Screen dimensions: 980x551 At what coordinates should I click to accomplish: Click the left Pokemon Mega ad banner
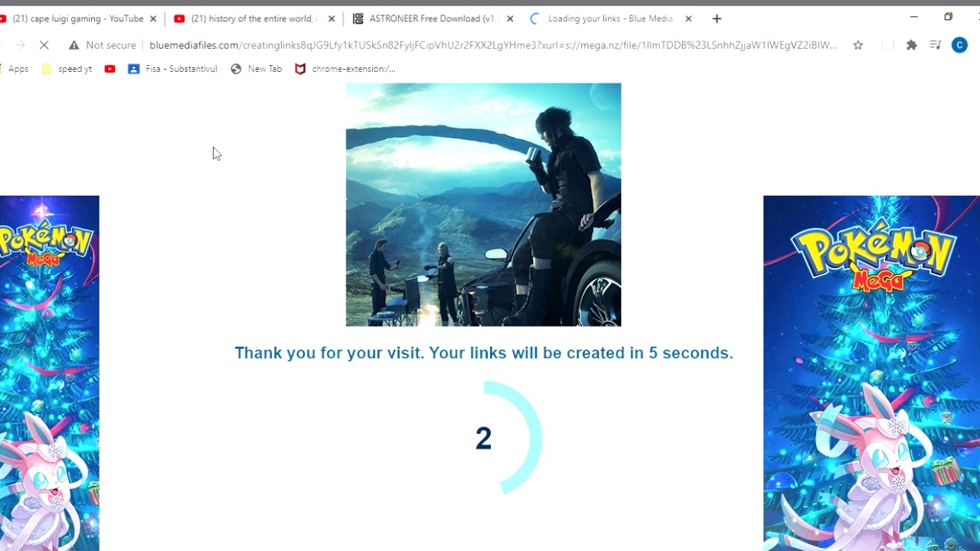tap(50, 373)
